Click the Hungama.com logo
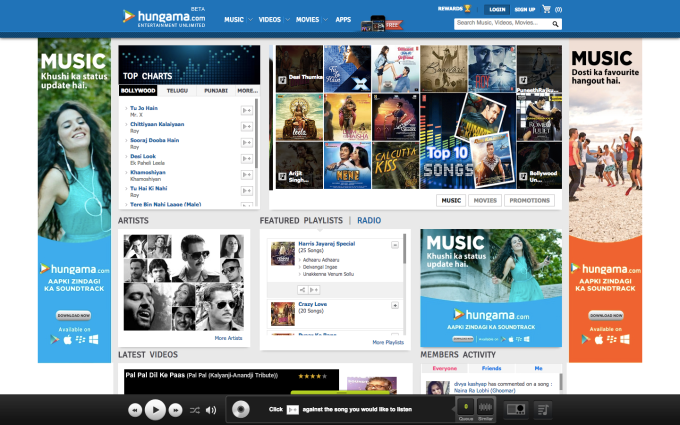This screenshot has height=425, width=680. (164, 18)
